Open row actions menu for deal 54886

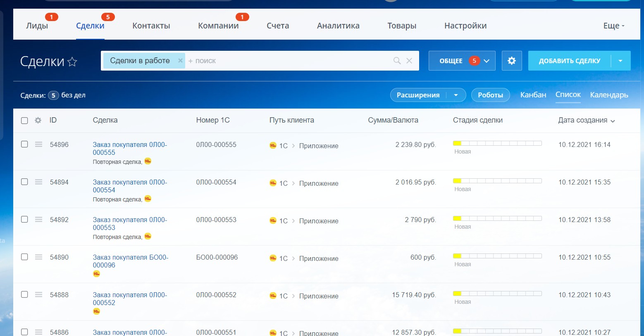(38, 332)
